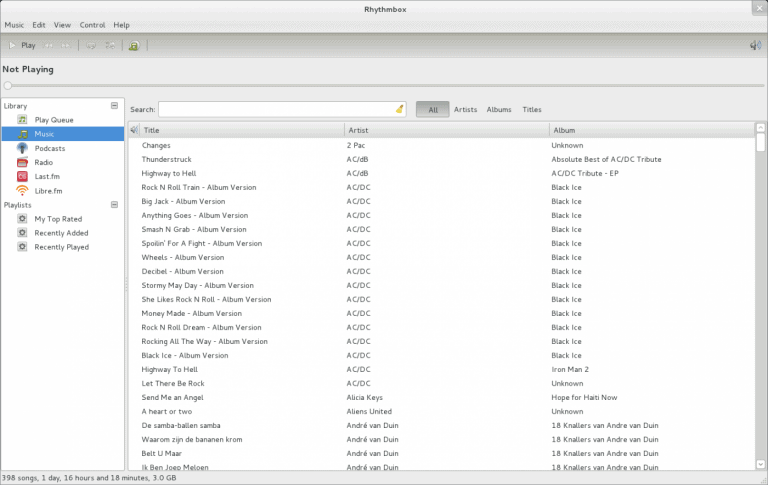Image resolution: width=768 pixels, height=485 pixels.
Task: Open the Control menu
Action: [x=92, y=24]
